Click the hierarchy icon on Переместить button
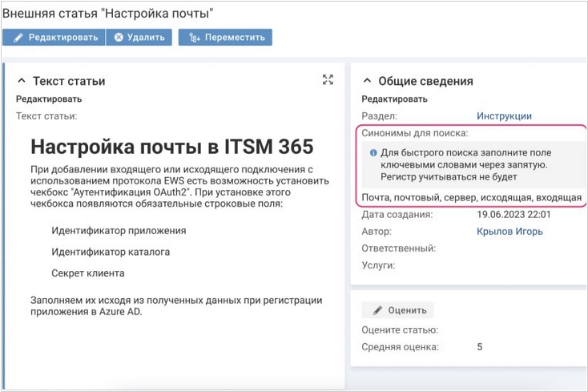588x392 pixels. coord(194,38)
